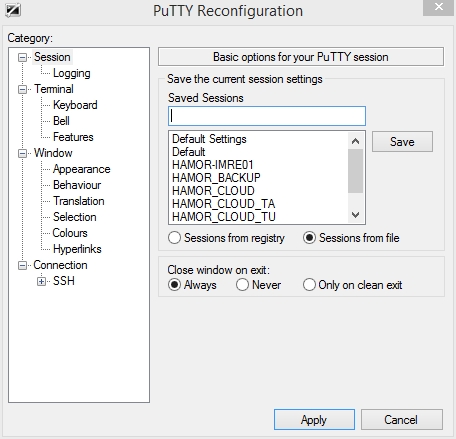Click the session list scroll up arrow
Viewport: 456px width, 439px height.
355,141
